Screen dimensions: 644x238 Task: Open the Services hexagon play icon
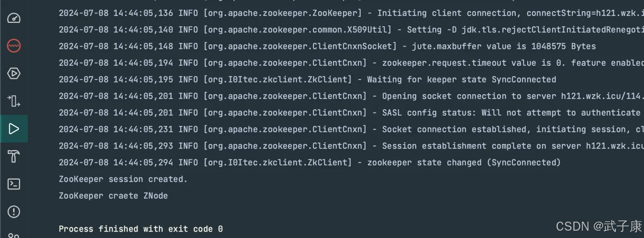click(x=14, y=73)
